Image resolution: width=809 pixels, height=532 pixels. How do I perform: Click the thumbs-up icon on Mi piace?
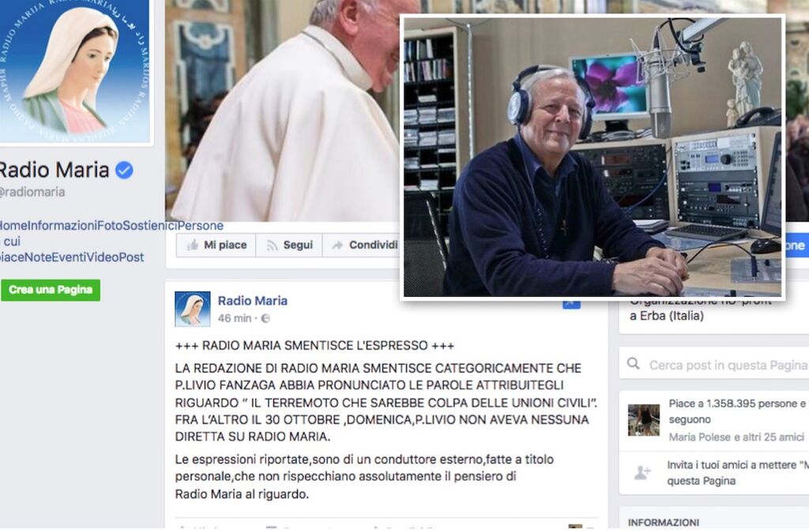coord(193,245)
